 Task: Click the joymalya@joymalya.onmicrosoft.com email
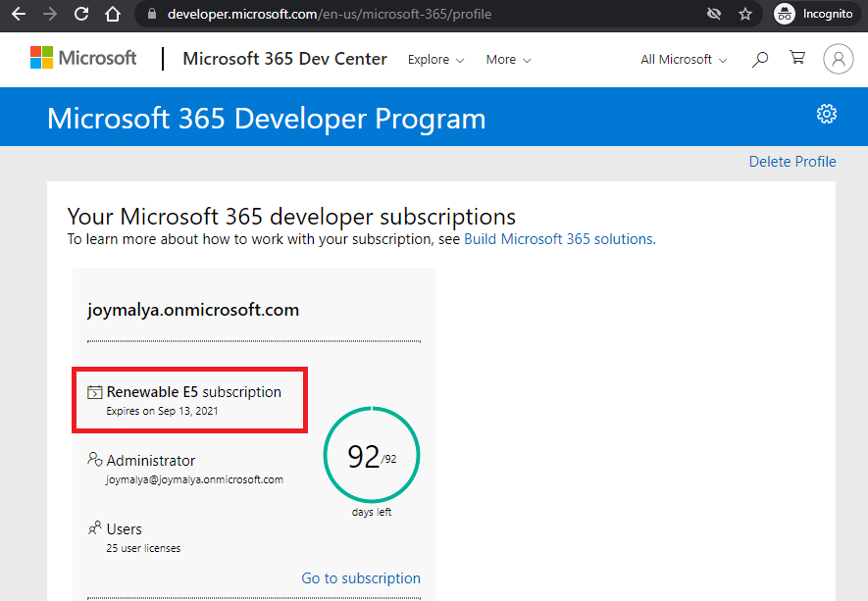point(194,479)
